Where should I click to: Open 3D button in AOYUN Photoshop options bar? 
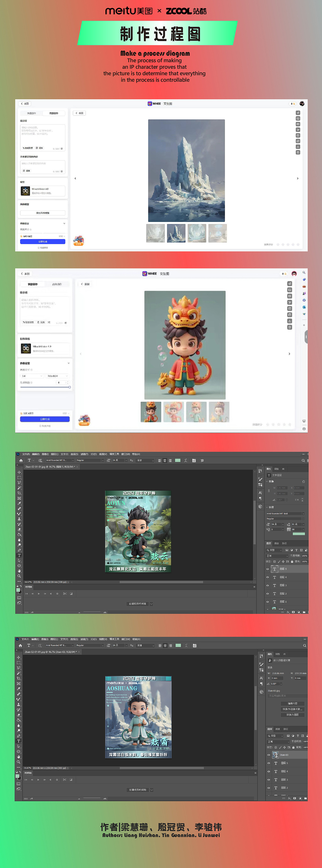202,461
